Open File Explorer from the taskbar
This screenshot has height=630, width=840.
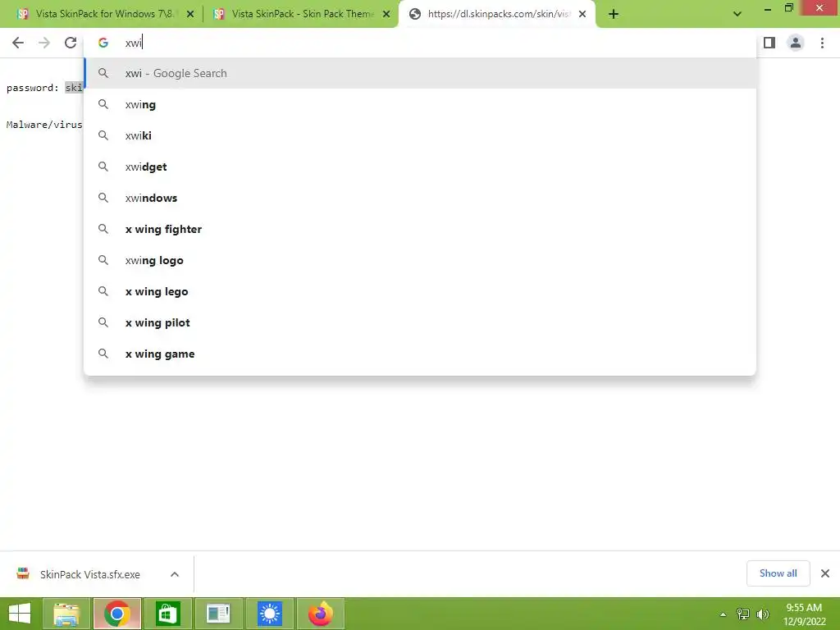coord(66,614)
